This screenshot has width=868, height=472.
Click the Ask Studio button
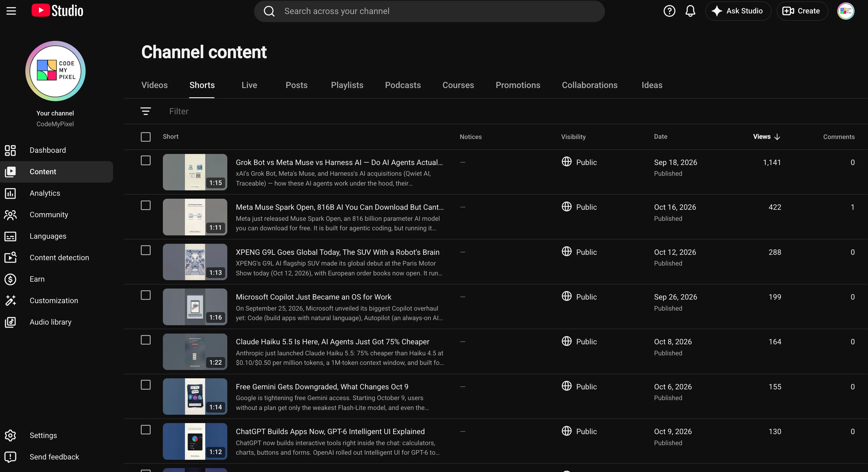[x=738, y=11]
